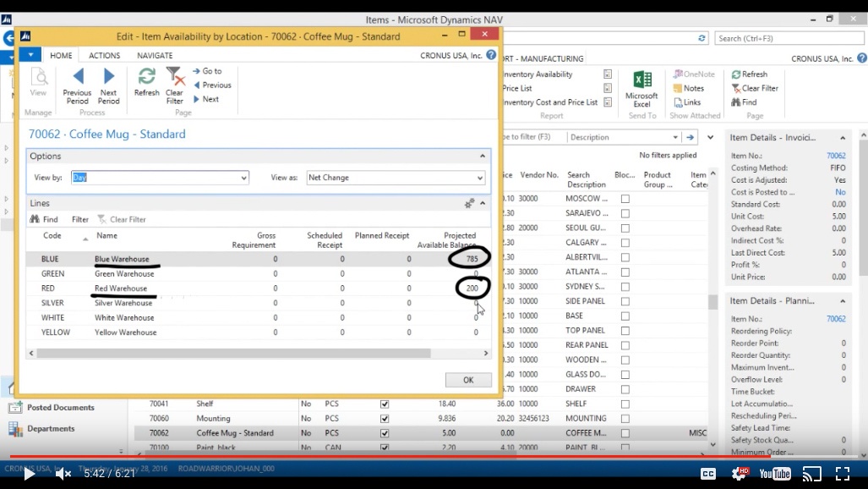Switch to the NAVIGATE tab in dialog

[x=155, y=56]
